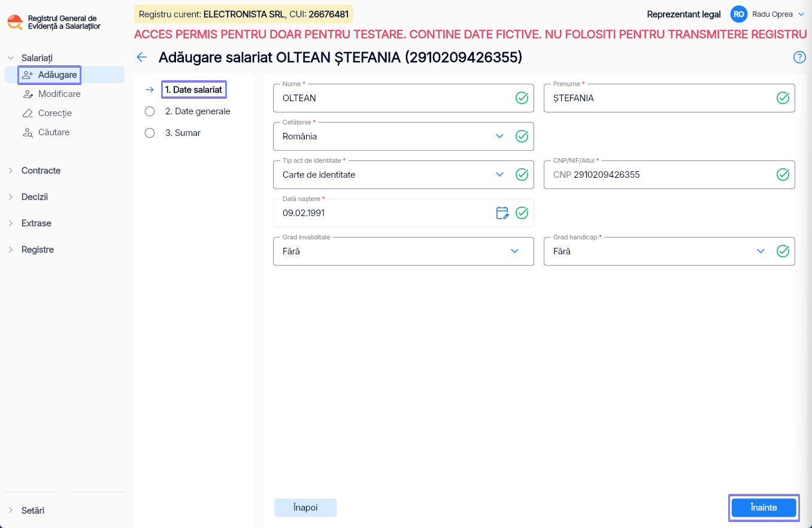Screen dimensions: 812x528
Task: Click the green check in Tip act de identitate
Action: point(522,174)
